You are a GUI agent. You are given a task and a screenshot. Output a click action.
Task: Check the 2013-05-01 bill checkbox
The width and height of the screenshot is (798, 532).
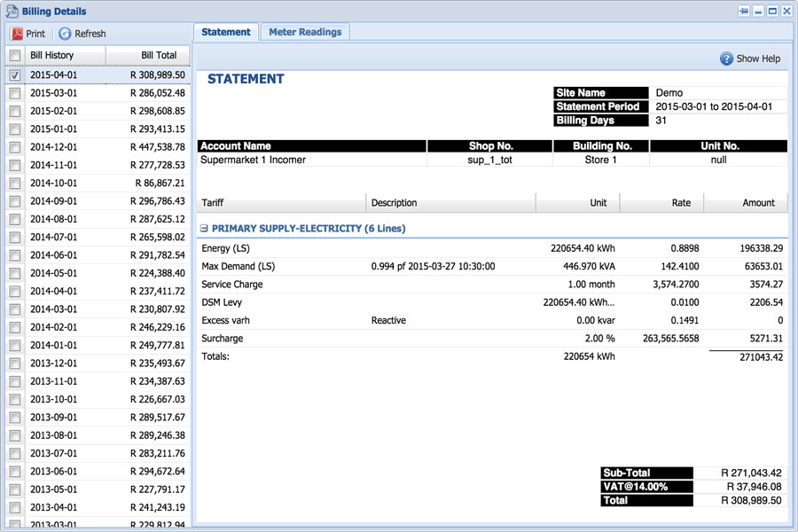click(x=15, y=489)
